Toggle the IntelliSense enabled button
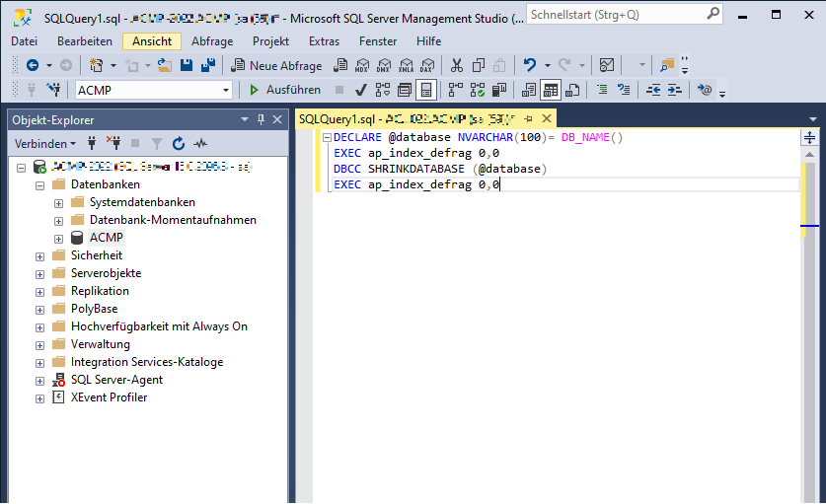Image resolution: width=826 pixels, height=504 pixels. [426, 90]
